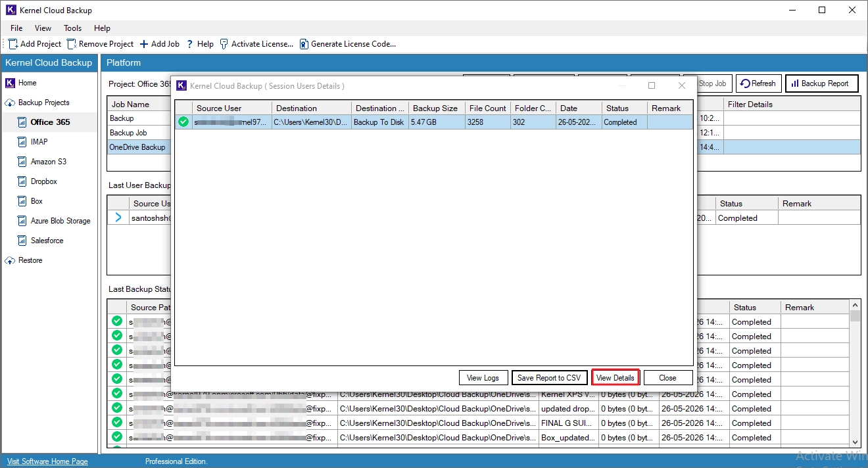Click the Backup To Disk cell
Viewport: 868px width, 468px height.
point(380,122)
